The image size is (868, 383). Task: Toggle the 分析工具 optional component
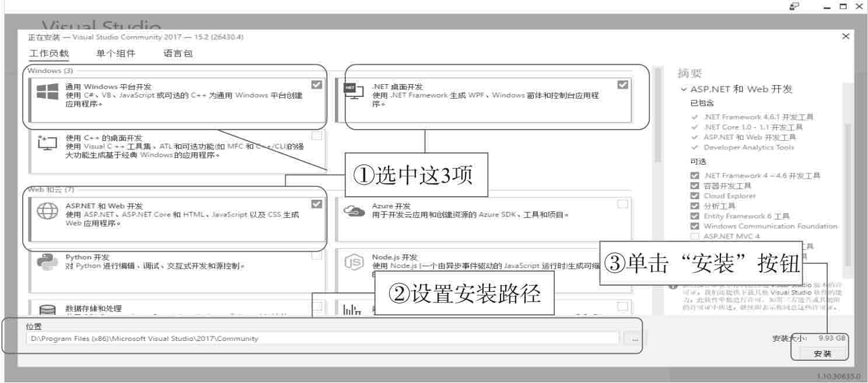(x=694, y=206)
